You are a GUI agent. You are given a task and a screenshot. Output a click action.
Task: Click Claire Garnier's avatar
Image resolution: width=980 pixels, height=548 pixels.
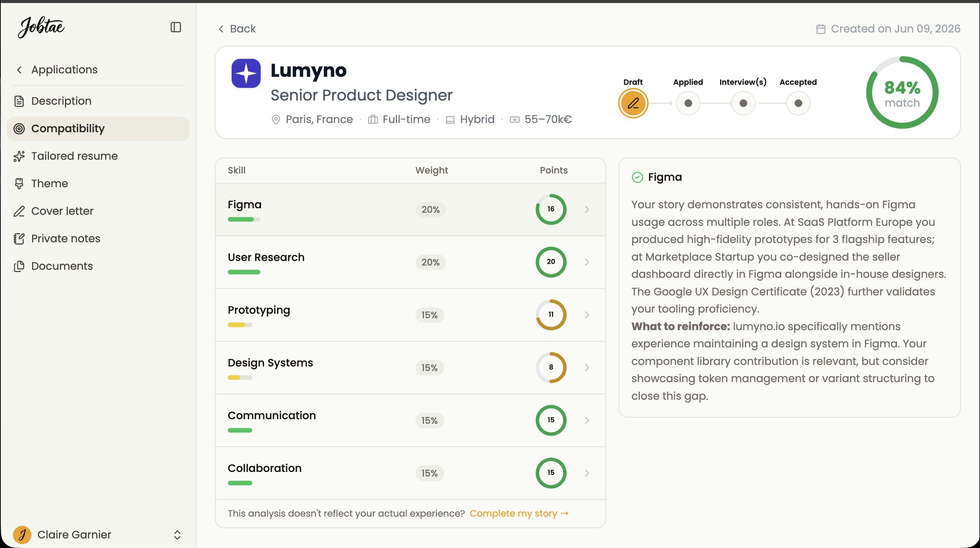(x=22, y=535)
